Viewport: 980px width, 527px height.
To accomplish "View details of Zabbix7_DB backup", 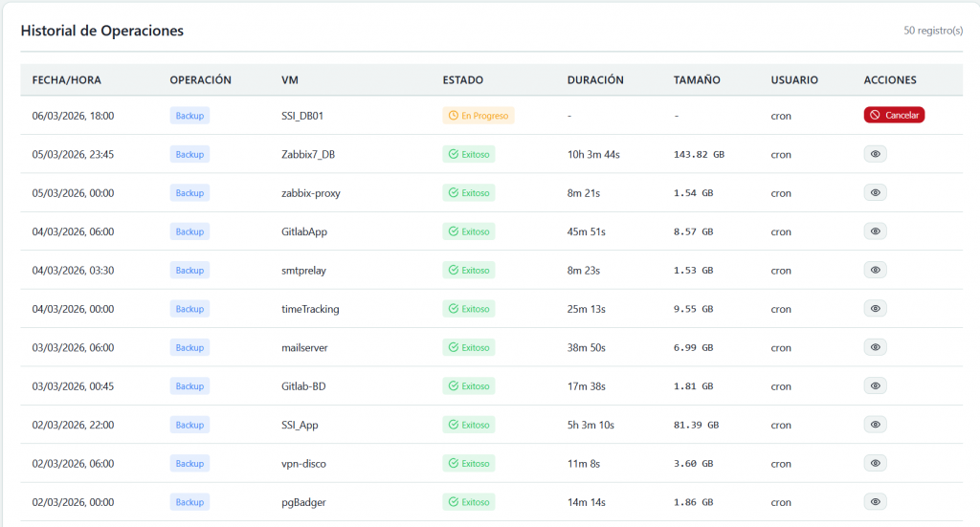I will (875, 154).
